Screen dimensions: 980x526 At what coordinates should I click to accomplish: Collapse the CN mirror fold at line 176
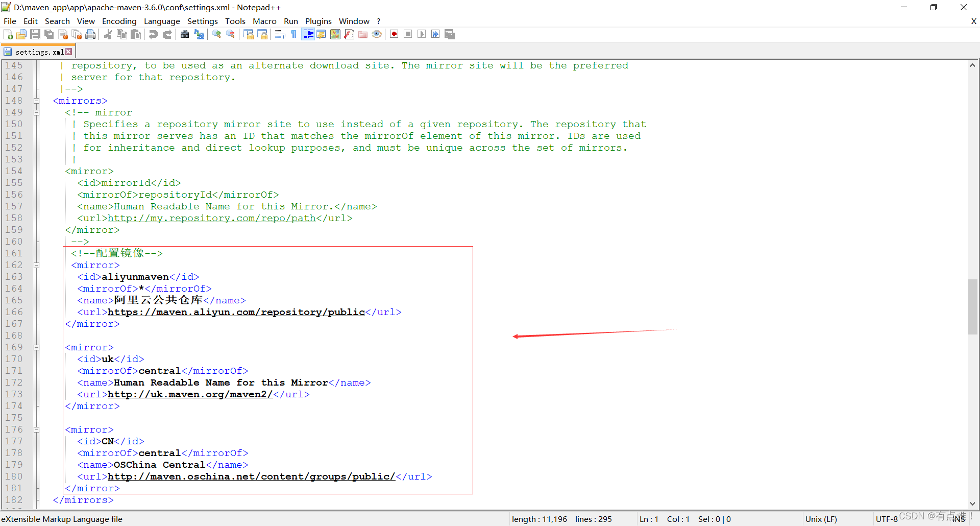tap(37, 429)
